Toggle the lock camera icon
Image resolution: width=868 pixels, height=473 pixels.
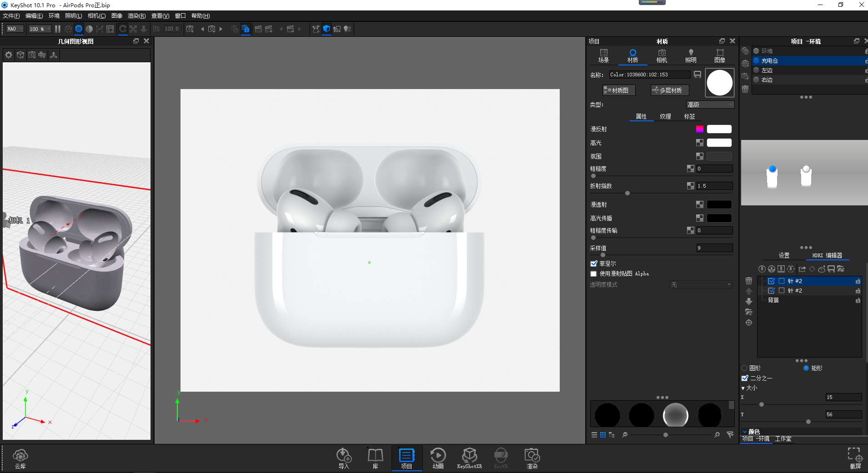[x=246, y=29]
